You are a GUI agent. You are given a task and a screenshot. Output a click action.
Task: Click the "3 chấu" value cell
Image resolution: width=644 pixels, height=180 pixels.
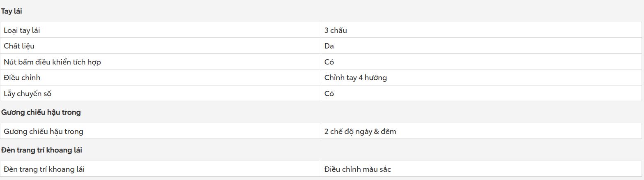[481, 30]
